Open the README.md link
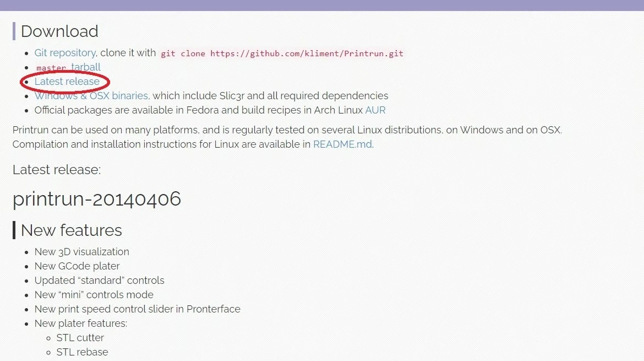 (342, 144)
